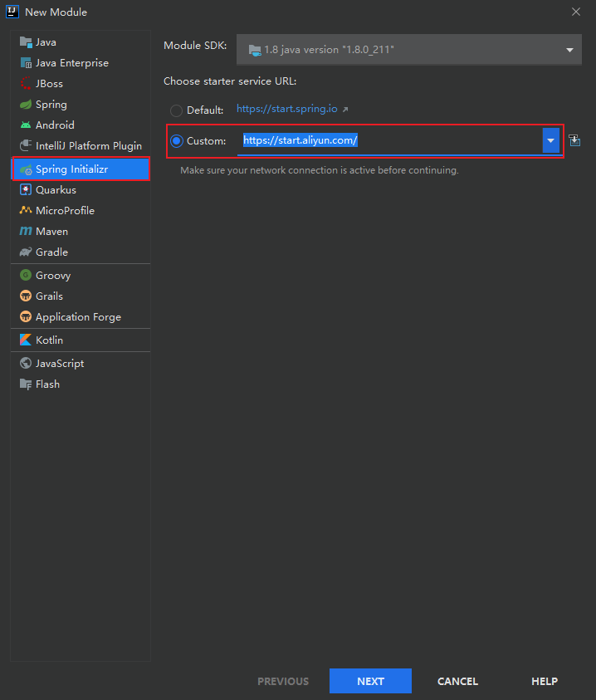Open the start.spring.io link
Image resolution: width=596 pixels, height=700 pixels.
coord(287,109)
